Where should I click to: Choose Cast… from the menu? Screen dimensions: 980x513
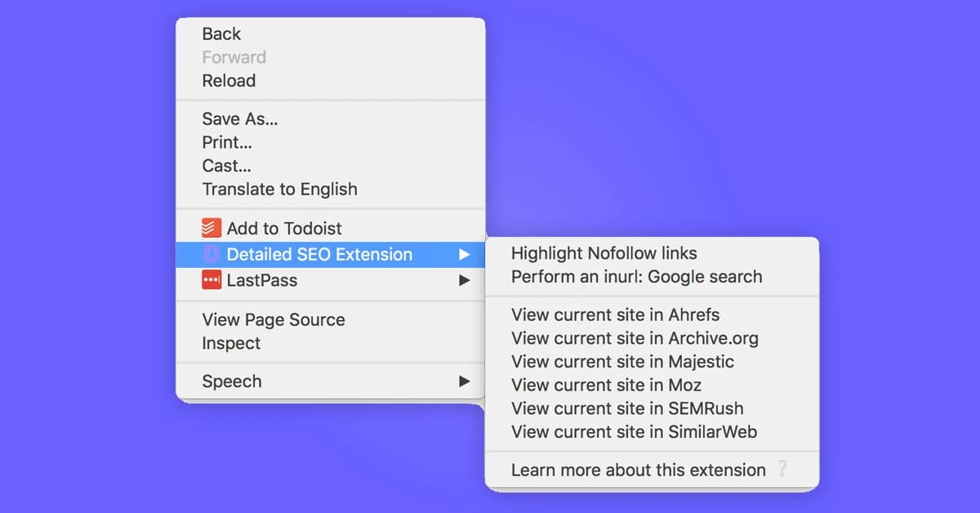click(x=226, y=166)
